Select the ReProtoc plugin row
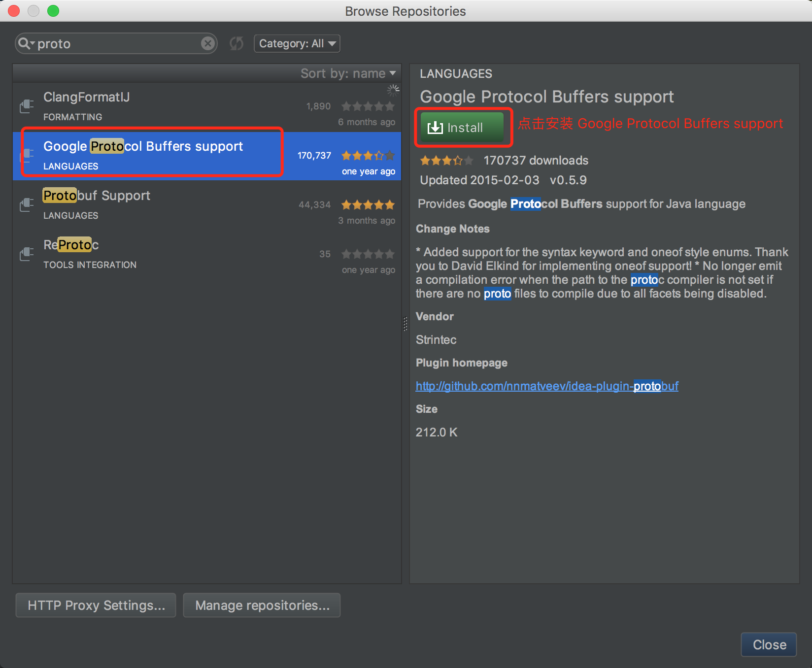The width and height of the screenshot is (812, 668). click(x=207, y=254)
